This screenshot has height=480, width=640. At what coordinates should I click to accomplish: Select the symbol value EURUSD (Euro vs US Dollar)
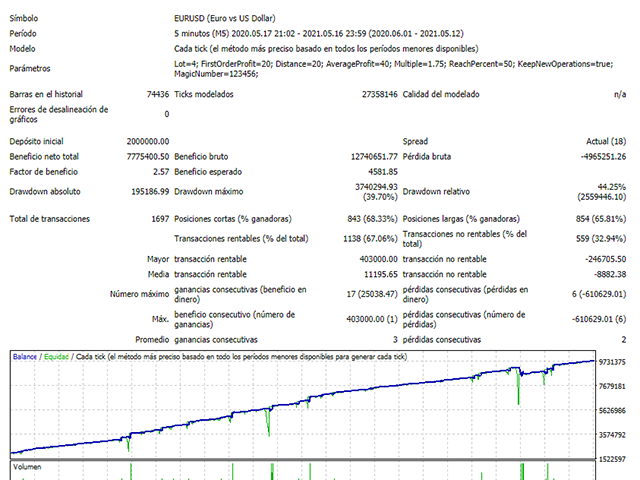(x=224, y=18)
